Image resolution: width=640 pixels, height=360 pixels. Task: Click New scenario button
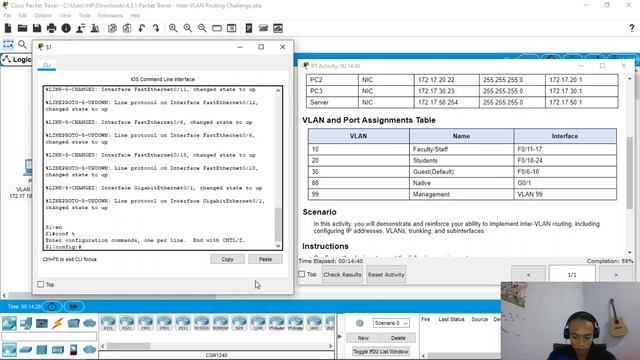(363, 338)
